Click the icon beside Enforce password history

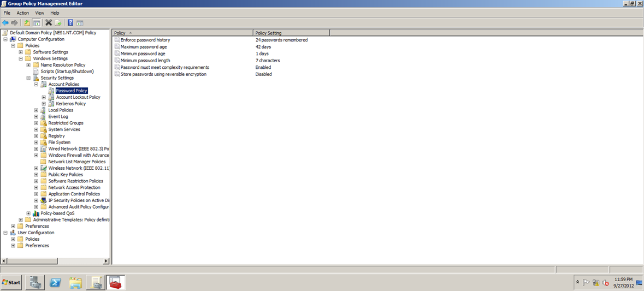point(117,40)
